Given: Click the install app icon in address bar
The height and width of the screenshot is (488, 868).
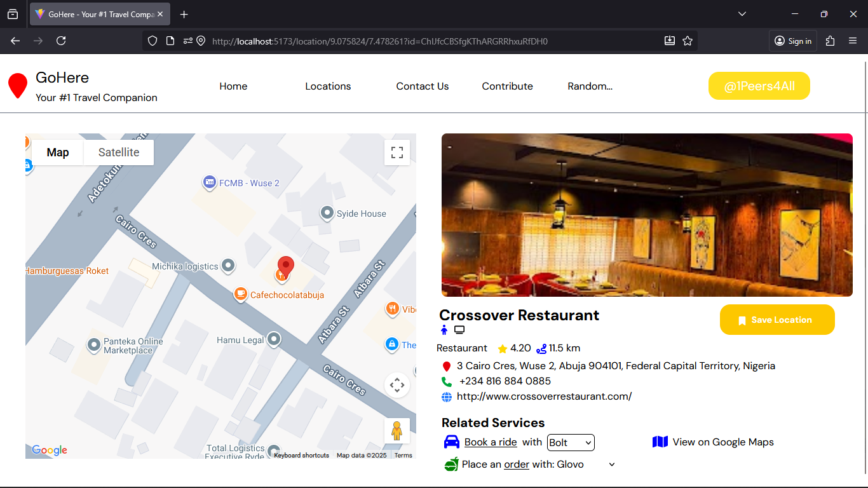Looking at the screenshot, I should (x=670, y=41).
